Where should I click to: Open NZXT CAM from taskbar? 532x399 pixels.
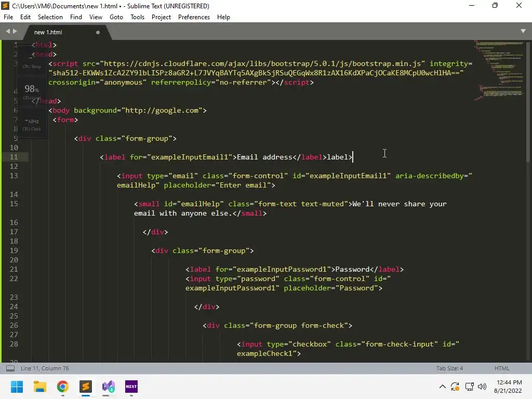pos(131,387)
